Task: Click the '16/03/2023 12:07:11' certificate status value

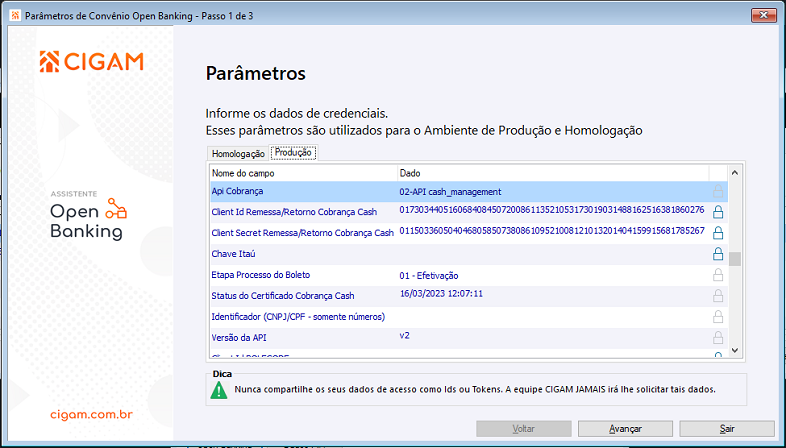Action: click(x=441, y=294)
